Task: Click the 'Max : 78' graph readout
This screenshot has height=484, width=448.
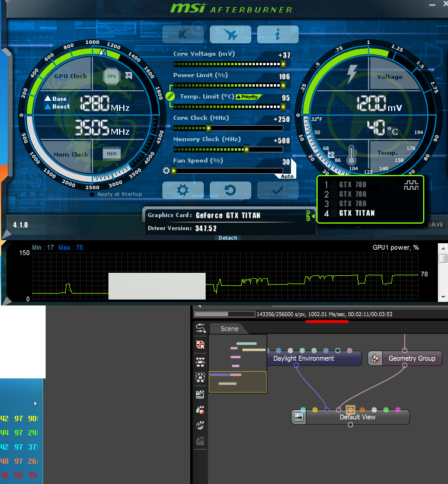Action: [71, 247]
